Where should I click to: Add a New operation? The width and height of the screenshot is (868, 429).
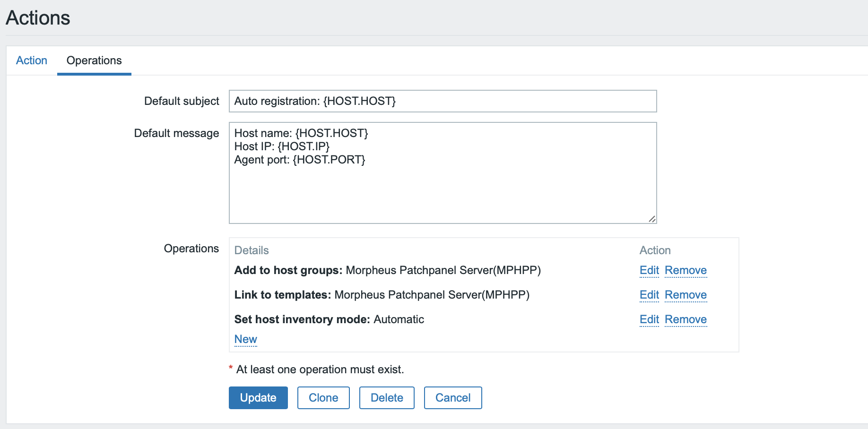pyautogui.click(x=246, y=339)
